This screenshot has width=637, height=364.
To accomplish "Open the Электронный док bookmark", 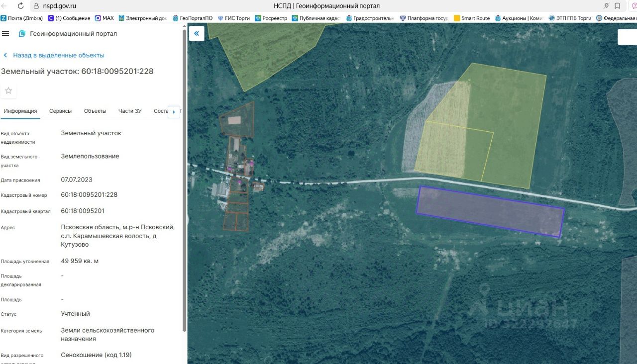I will pos(143,18).
